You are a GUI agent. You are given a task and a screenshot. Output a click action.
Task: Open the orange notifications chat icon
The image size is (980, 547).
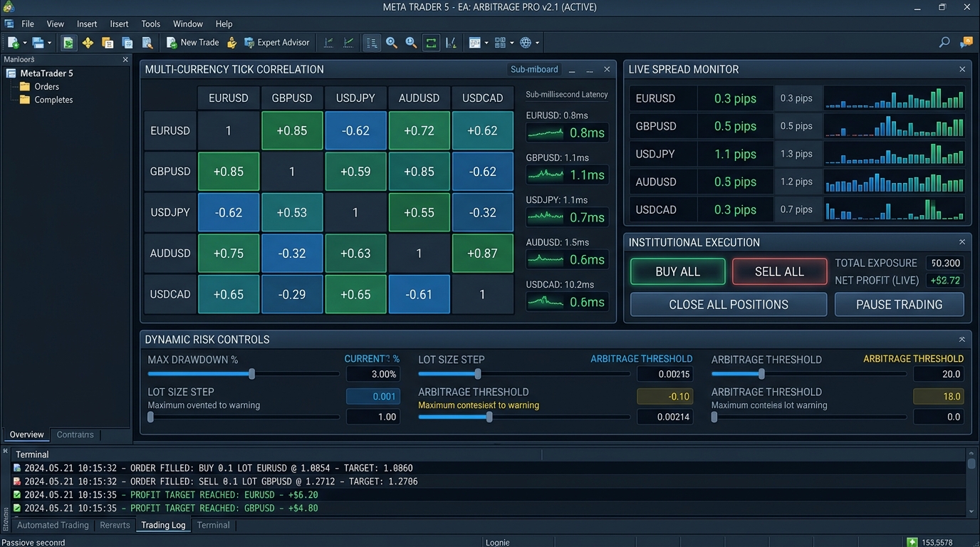click(966, 43)
